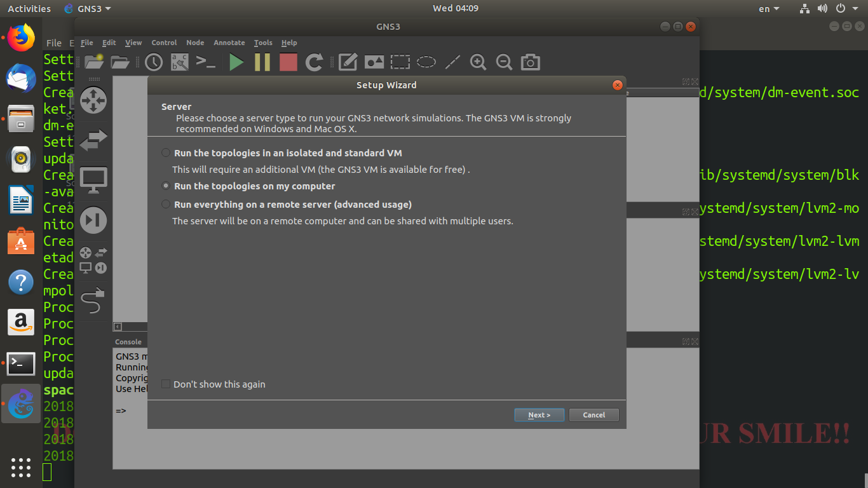Start all nodes with green play icon
868x488 pixels.
coord(236,62)
